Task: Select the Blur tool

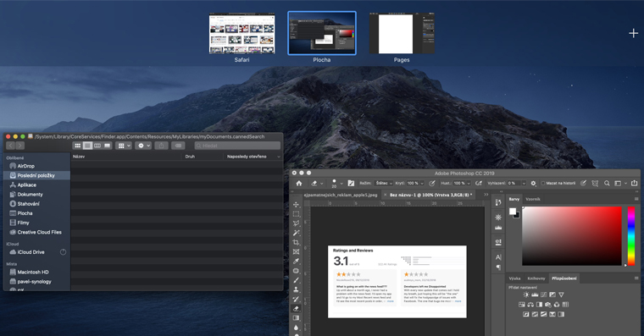Action: [x=296, y=328]
